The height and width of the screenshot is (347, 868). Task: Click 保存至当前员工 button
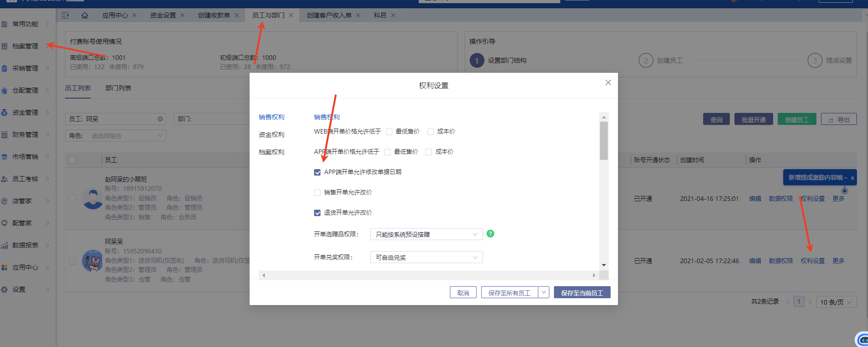(582, 293)
